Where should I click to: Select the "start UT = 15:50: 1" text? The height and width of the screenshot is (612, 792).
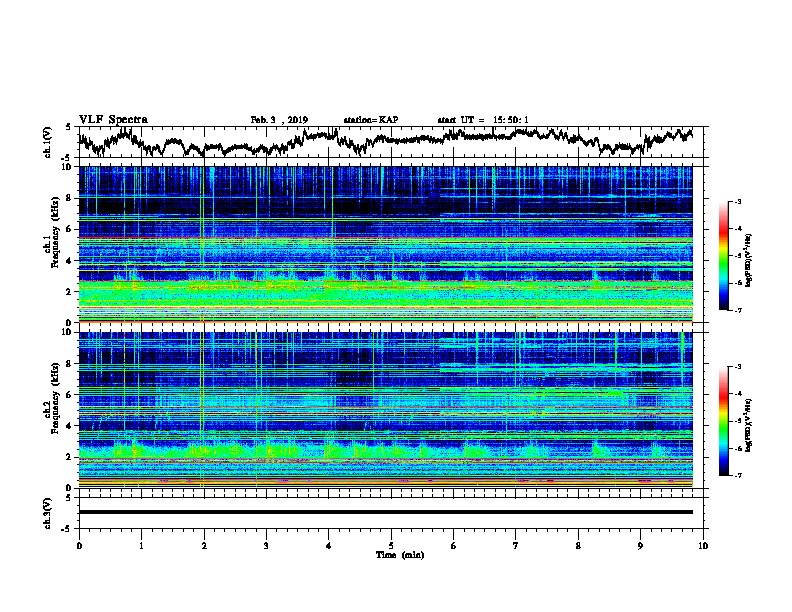pos(483,120)
